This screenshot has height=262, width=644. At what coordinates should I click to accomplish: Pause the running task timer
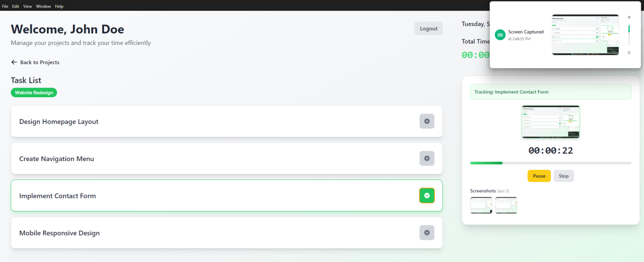[539, 176]
